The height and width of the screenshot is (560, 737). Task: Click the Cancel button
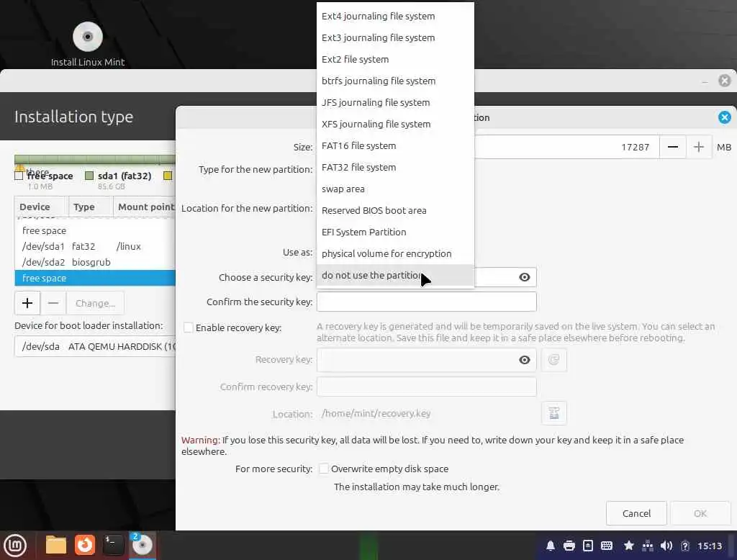(x=636, y=513)
